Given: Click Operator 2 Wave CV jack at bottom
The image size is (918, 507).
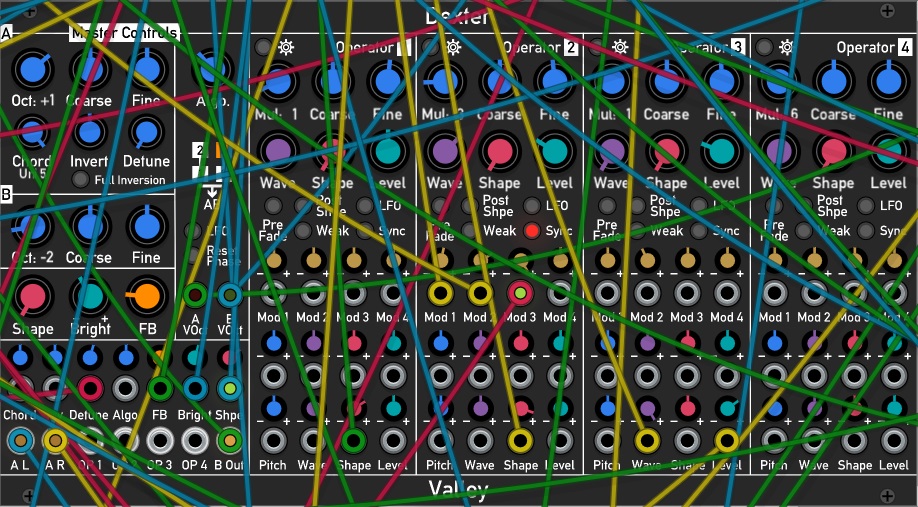Looking at the screenshot, I should [479, 441].
